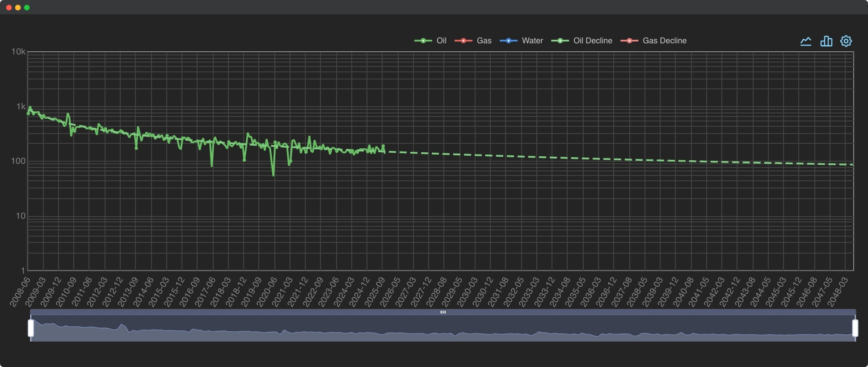Screen dimensions: 868x367
Task: Toggle the Gas series in legend
Action: [x=473, y=41]
